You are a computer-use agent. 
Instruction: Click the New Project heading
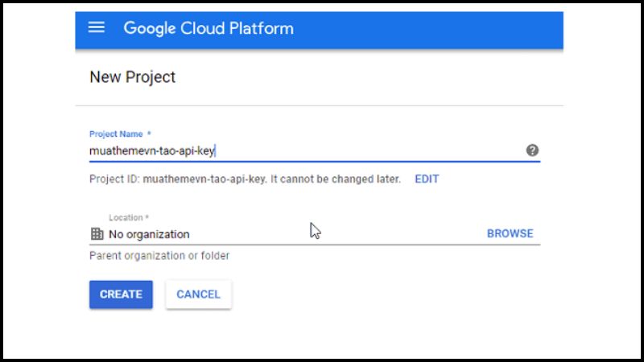click(132, 77)
